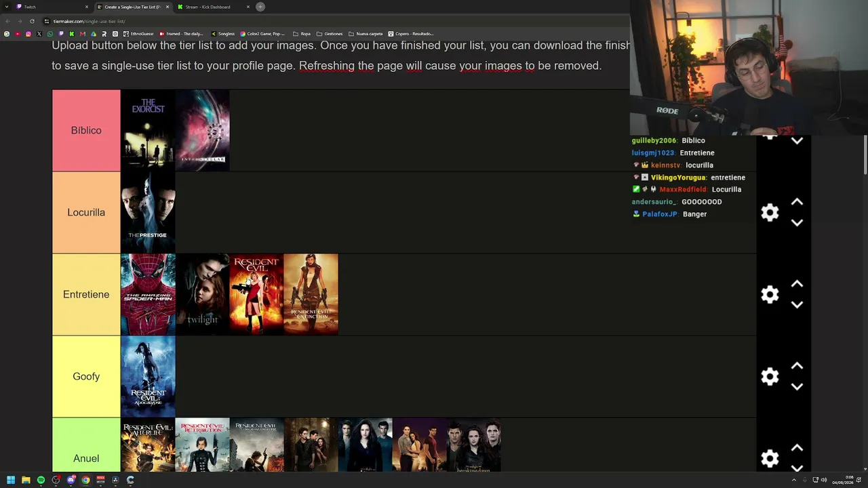Viewport: 868px width, 488px height.
Task: Move the Locurilla tier up
Action: (797, 202)
